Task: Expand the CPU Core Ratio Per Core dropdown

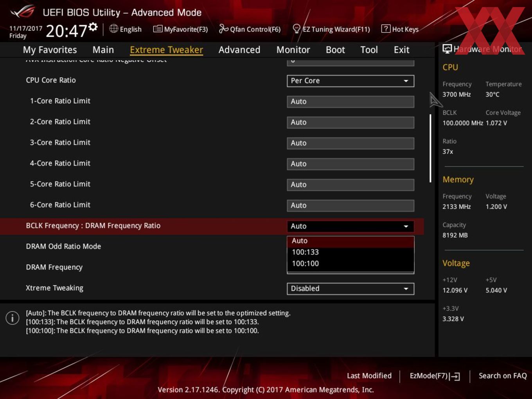Action: (x=350, y=81)
